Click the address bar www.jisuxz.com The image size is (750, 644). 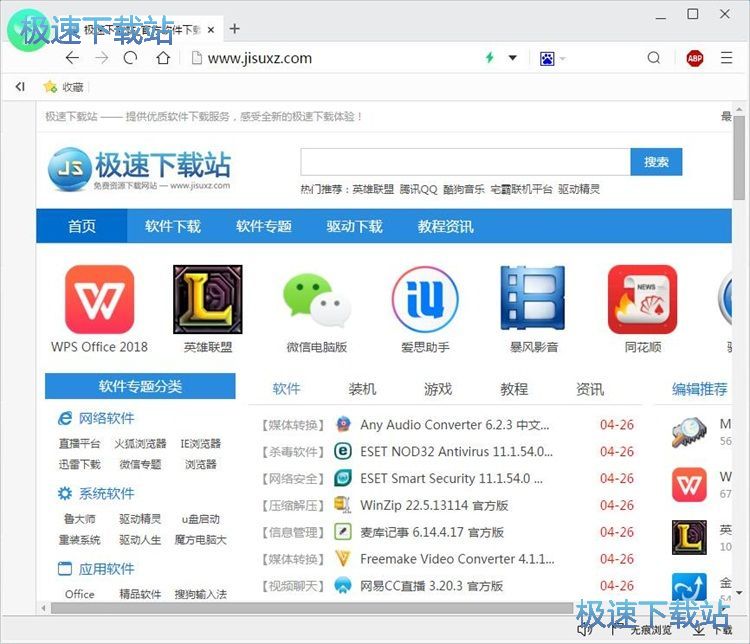coord(260,58)
